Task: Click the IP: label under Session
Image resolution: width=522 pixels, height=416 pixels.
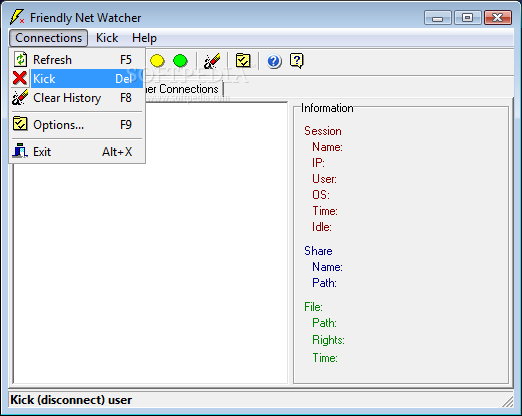Action: pyautogui.click(x=318, y=163)
